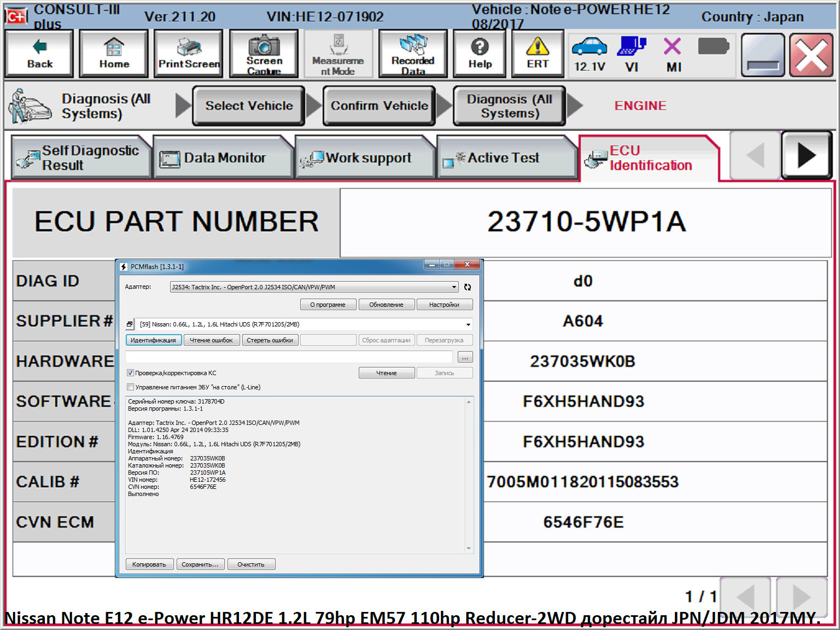This screenshot has width=840, height=630.
Task: Open Screen Capture camera tool
Action: click(264, 53)
